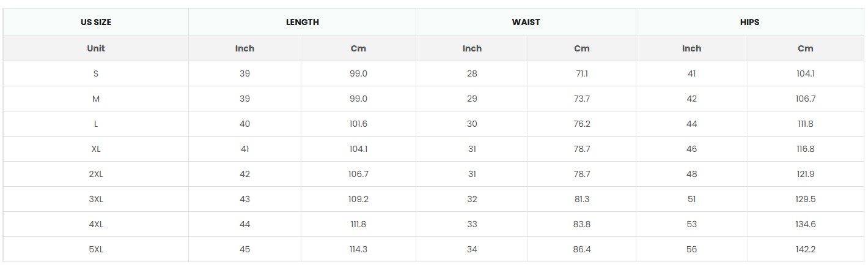Click the LENGTH column header
The height and width of the screenshot is (267, 868).
click(302, 22)
